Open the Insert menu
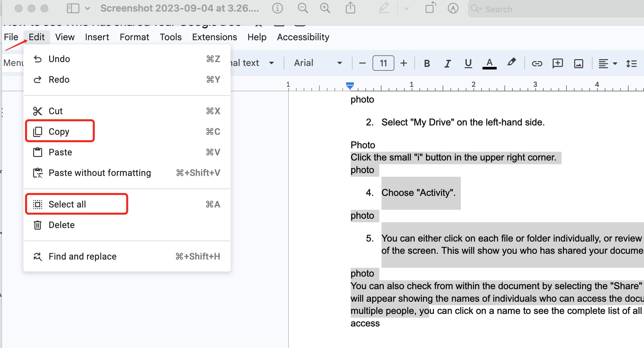The height and width of the screenshot is (348, 644). pyautogui.click(x=97, y=37)
